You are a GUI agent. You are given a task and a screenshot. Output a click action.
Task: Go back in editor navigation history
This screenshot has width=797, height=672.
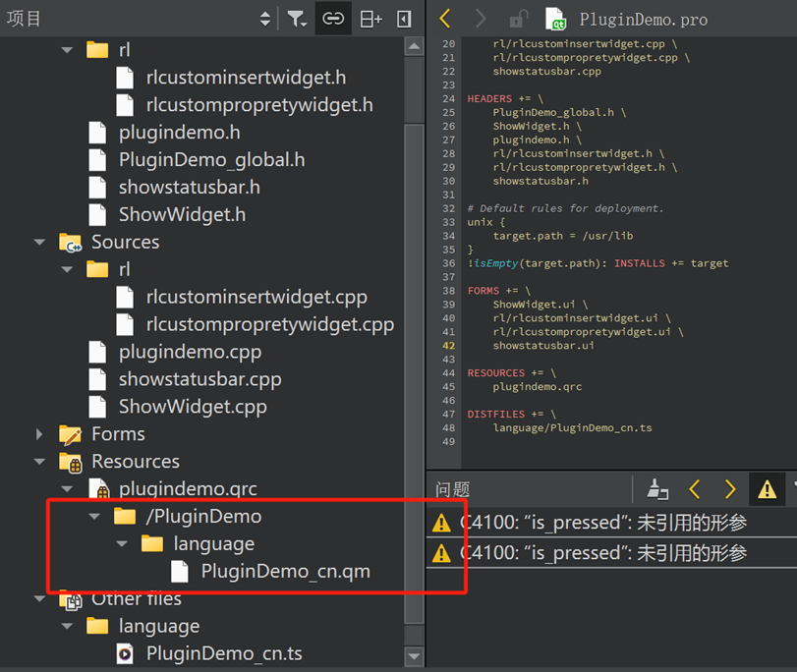[x=445, y=19]
